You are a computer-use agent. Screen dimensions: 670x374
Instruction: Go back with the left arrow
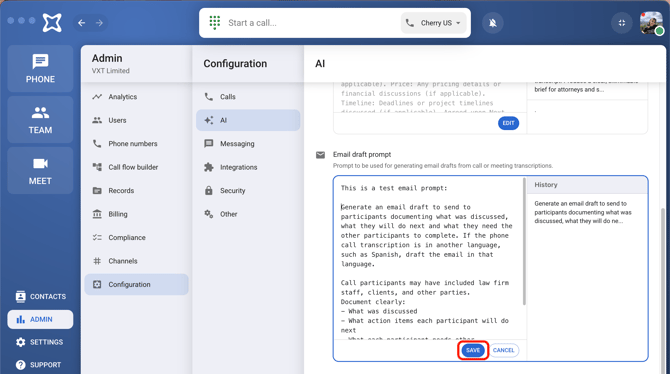tap(82, 23)
